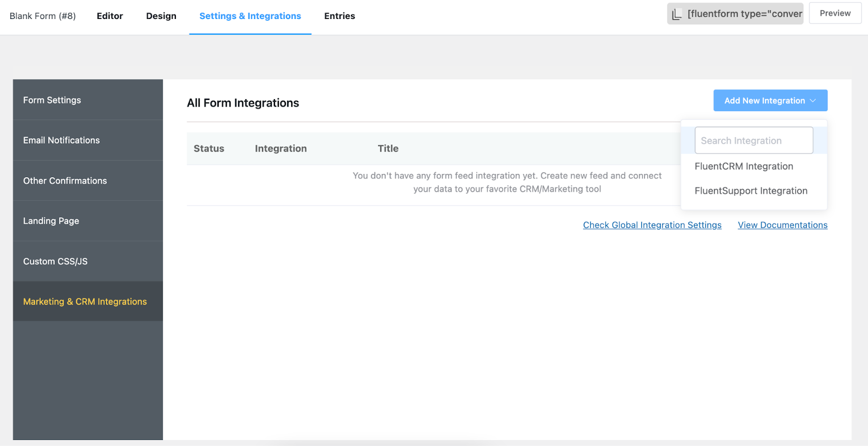
Task: Click the shortcode copy icon
Action: point(676,15)
